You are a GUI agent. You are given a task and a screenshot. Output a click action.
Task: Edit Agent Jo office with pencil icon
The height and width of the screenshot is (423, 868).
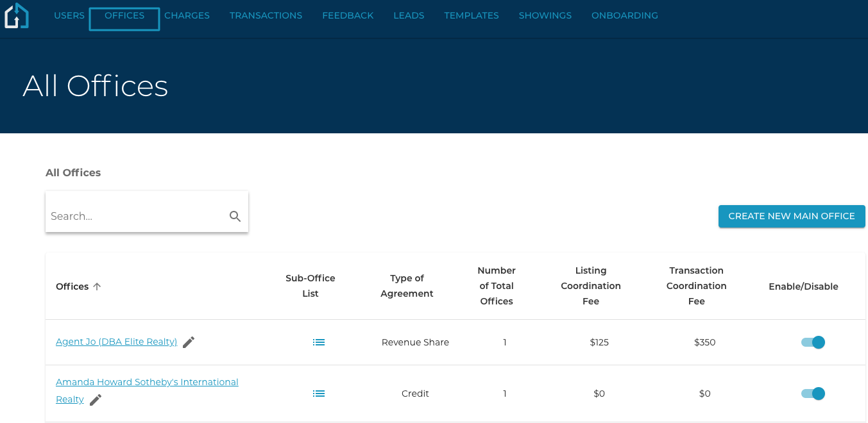(189, 342)
